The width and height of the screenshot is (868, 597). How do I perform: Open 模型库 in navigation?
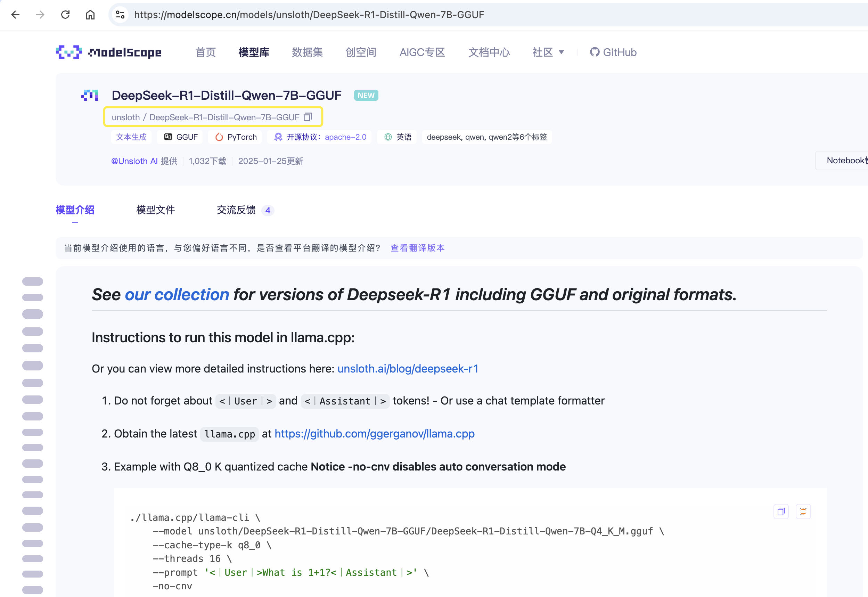click(254, 52)
